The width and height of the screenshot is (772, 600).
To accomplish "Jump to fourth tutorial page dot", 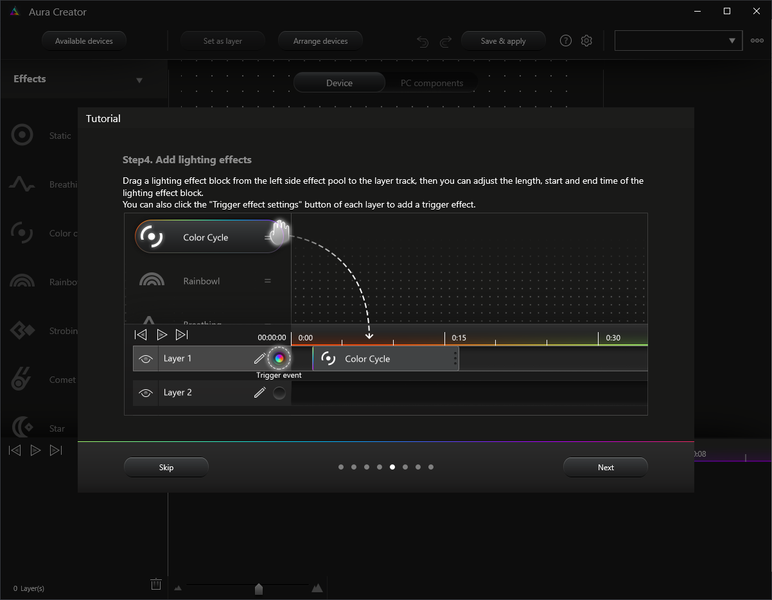I will (379, 467).
